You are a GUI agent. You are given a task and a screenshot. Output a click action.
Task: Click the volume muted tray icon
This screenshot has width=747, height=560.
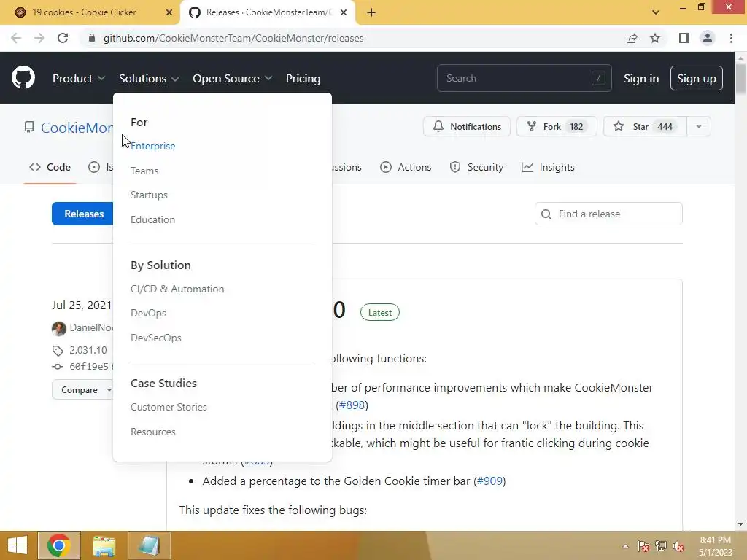click(678, 545)
